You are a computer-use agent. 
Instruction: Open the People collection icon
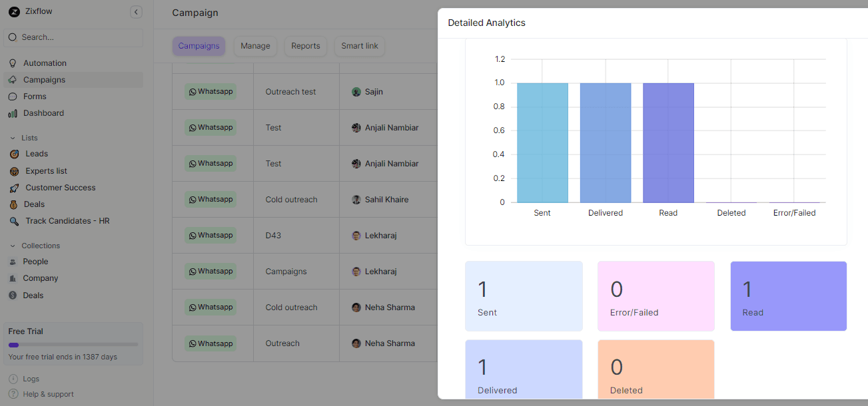13,262
